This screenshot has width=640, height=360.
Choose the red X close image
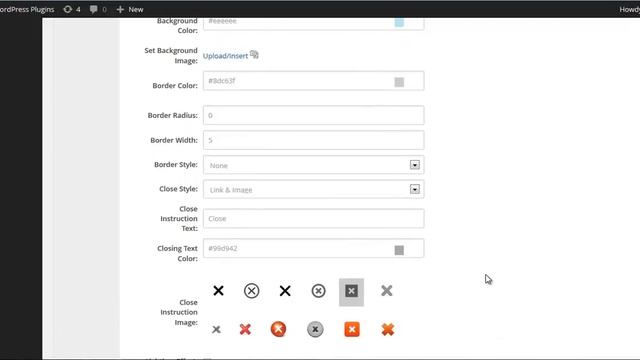tap(245, 329)
